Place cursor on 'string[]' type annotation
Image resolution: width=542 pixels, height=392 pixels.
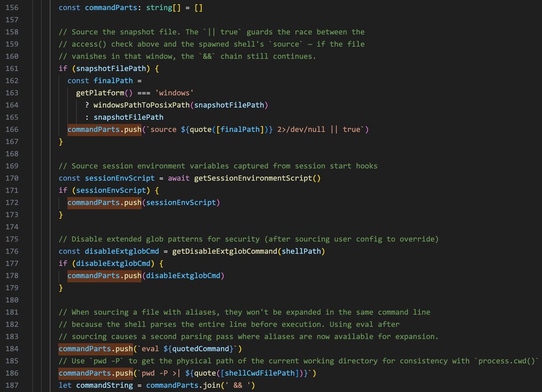point(163,8)
